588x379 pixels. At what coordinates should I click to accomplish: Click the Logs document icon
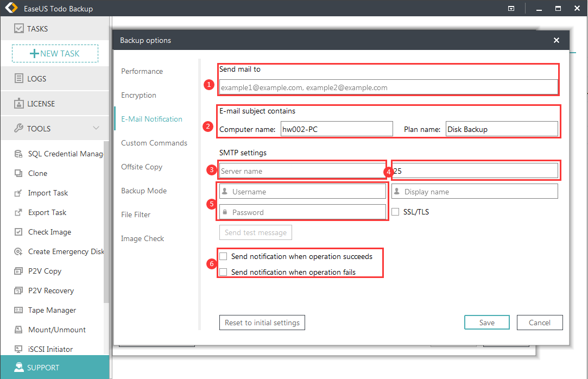[x=19, y=78]
